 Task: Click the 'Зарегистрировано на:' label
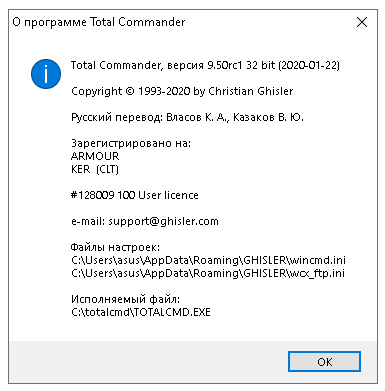pyautogui.click(x=131, y=143)
